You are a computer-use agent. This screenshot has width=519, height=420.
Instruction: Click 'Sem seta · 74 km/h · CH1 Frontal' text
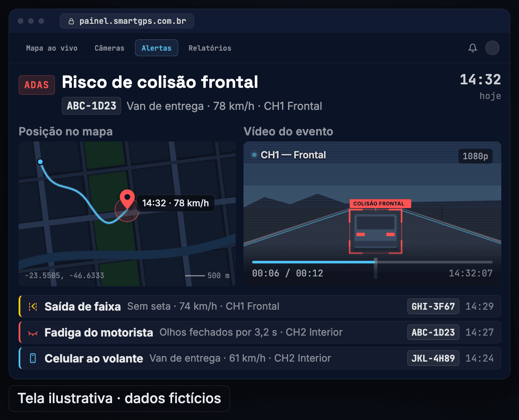point(203,307)
